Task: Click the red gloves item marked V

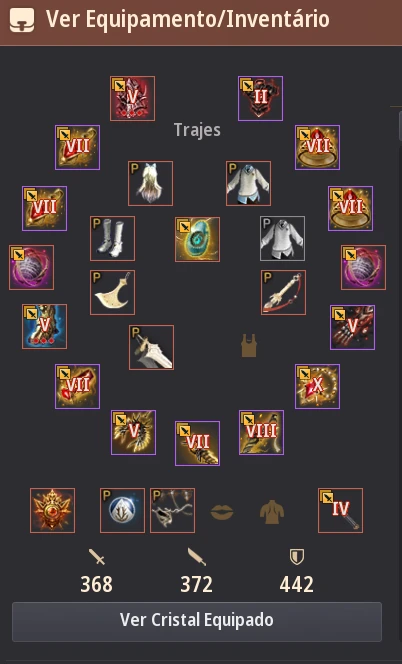Action: click(352, 327)
